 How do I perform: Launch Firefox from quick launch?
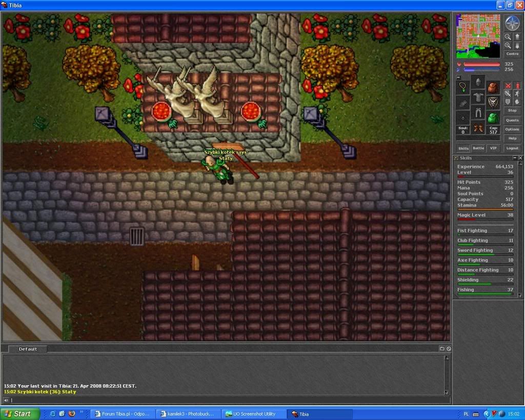pos(71,414)
